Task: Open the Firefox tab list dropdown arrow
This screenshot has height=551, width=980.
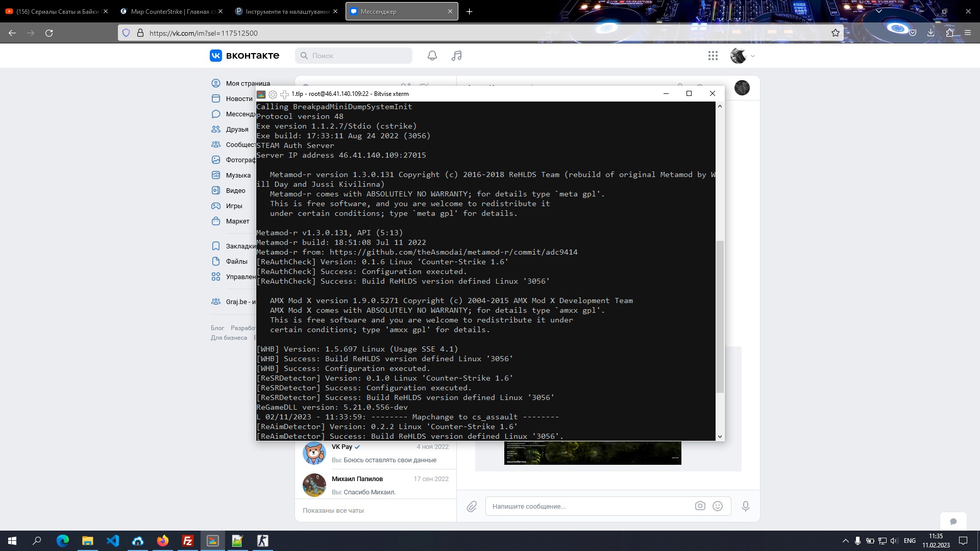Action: tap(879, 11)
